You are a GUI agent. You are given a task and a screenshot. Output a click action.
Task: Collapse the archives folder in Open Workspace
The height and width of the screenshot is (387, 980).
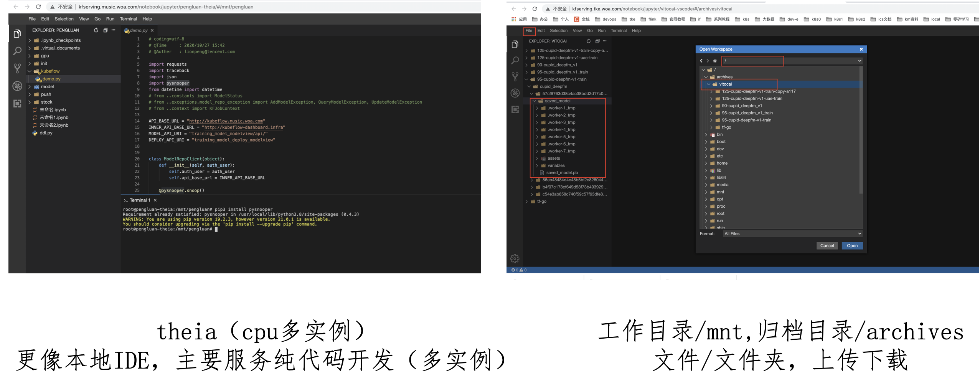tap(706, 77)
